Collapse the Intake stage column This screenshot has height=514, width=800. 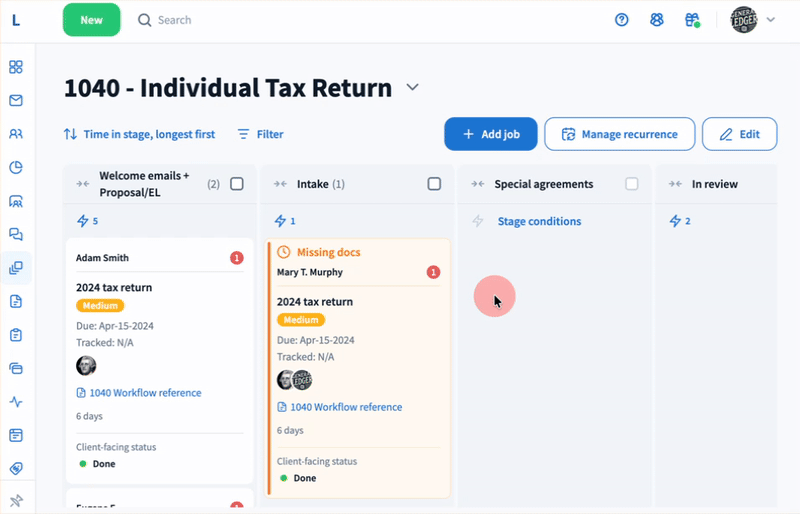click(280, 184)
